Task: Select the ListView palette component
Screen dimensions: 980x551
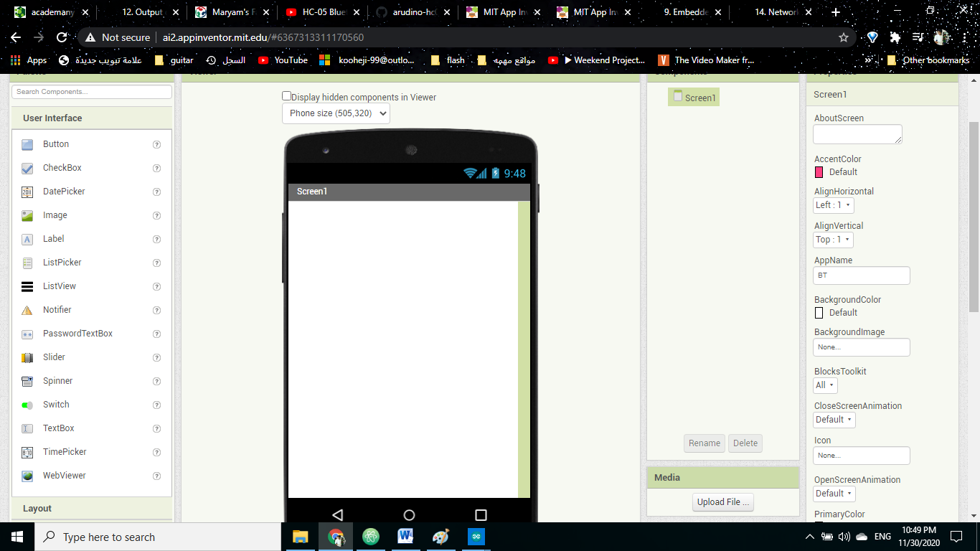Action: pos(59,286)
